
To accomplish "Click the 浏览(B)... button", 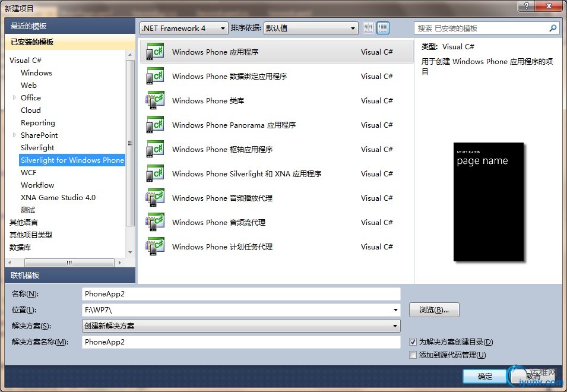I will (434, 310).
